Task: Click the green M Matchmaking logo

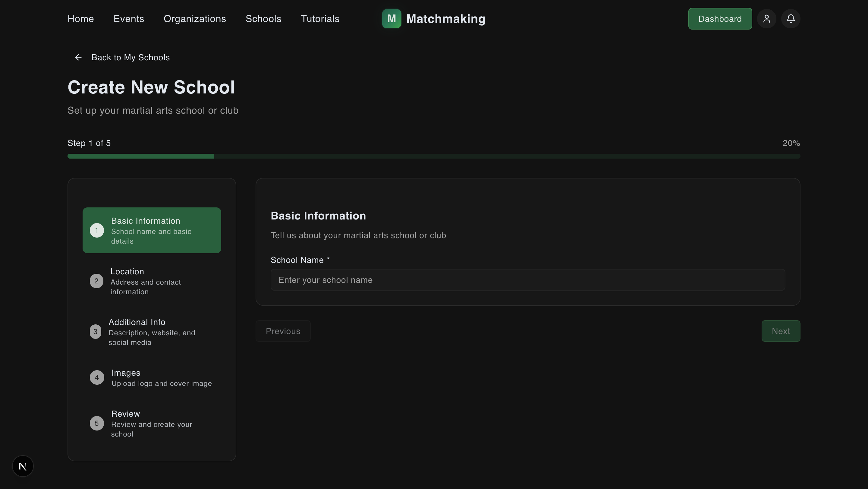Action: point(391,18)
